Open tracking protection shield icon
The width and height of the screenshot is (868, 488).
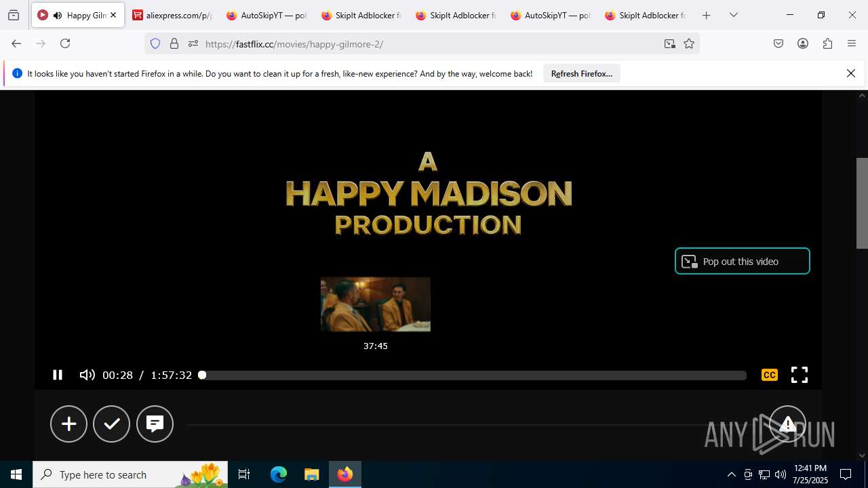(x=155, y=43)
